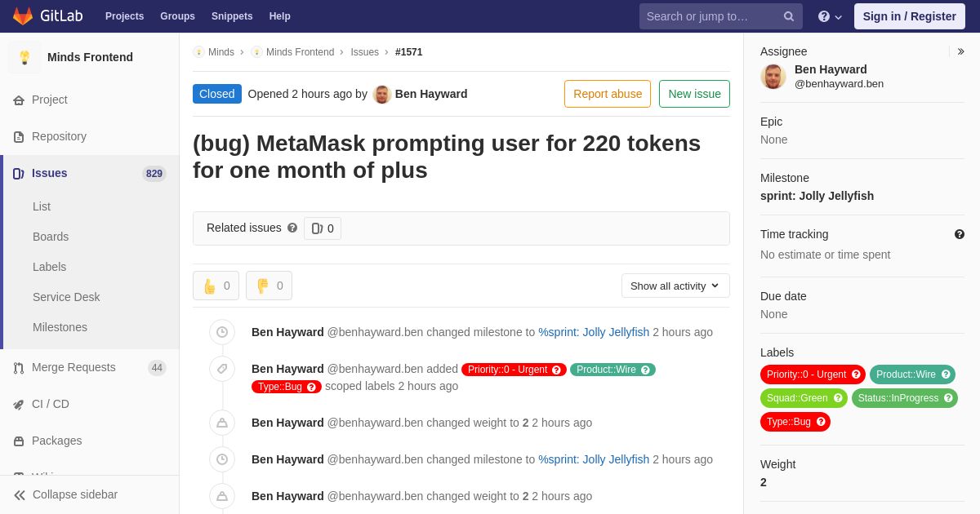Click the New issue button

click(694, 94)
